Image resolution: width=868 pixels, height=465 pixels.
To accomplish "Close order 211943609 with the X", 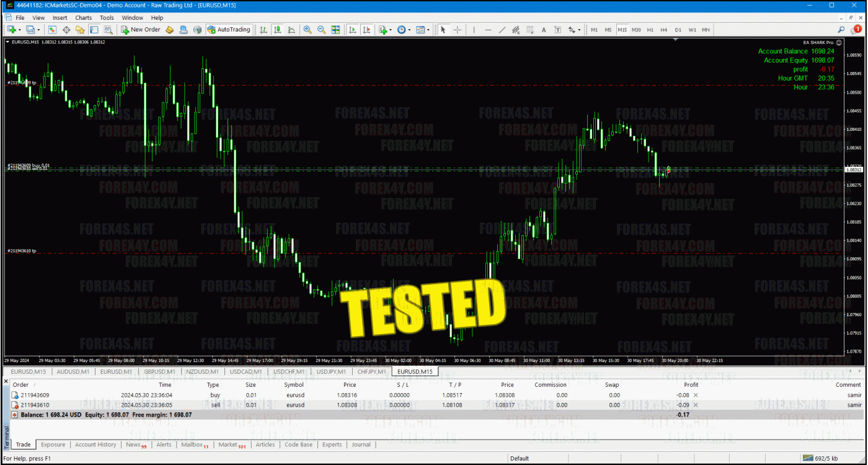I will pos(695,395).
